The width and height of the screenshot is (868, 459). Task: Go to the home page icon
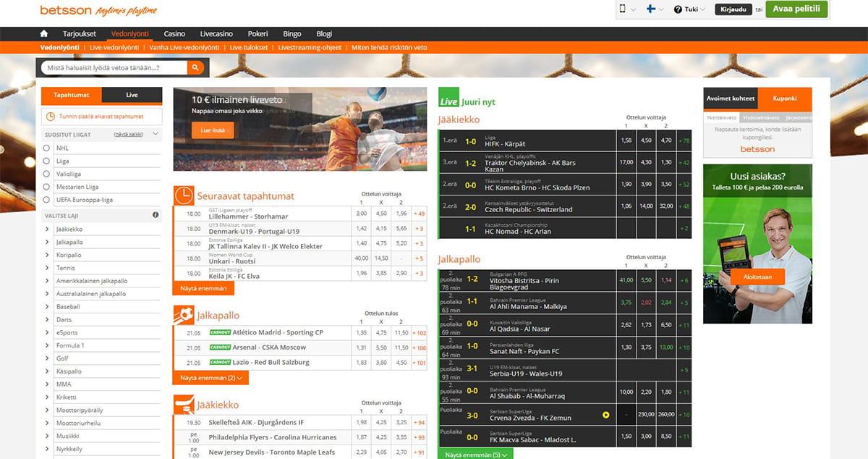44,34
